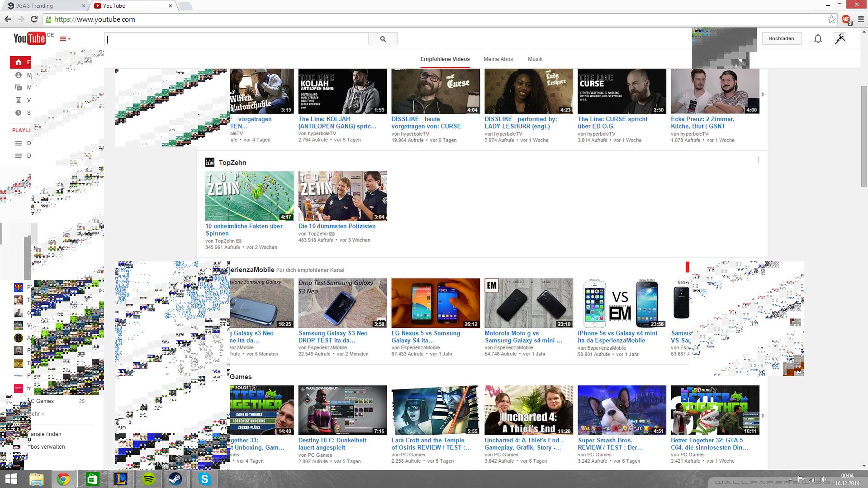Play the Lady Leshurr video thumbnail
The image size is (868, 488).
point(529,91)
